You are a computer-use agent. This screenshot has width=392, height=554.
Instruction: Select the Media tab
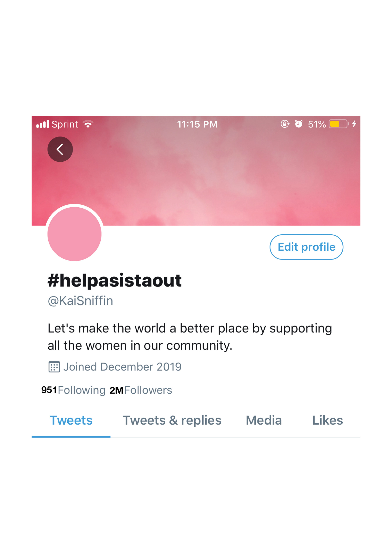(264, 420)
